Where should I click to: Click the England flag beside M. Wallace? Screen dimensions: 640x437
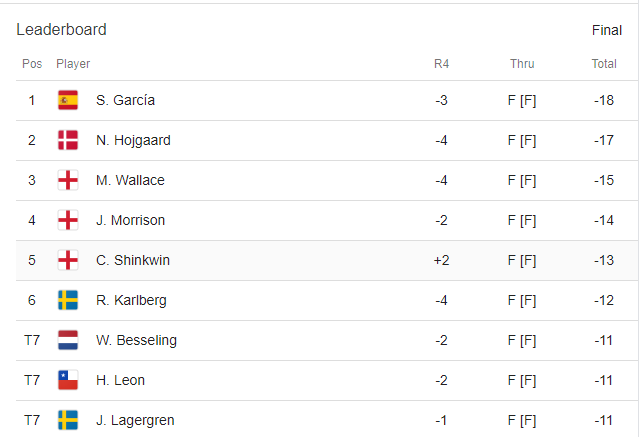coord(68,180)
